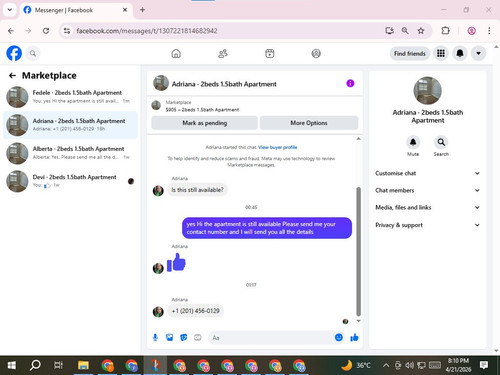Close the Messenger | Facebook tab
The height and width of the screenshot is (375, 500).
pos(125,10)
